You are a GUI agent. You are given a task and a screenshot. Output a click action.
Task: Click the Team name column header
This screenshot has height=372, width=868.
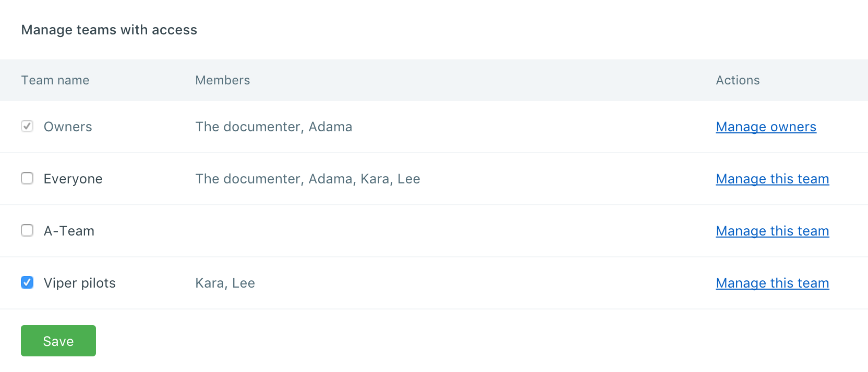click(55, 80)
